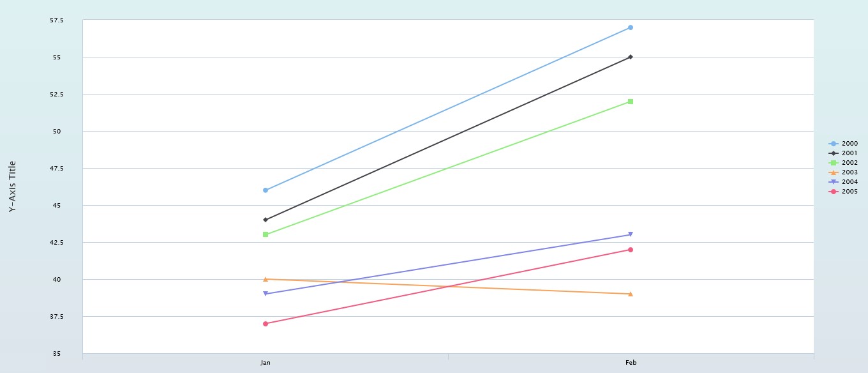Select the 2002 green square marker at Feb
868x373 pixels.
coord(631,102)
